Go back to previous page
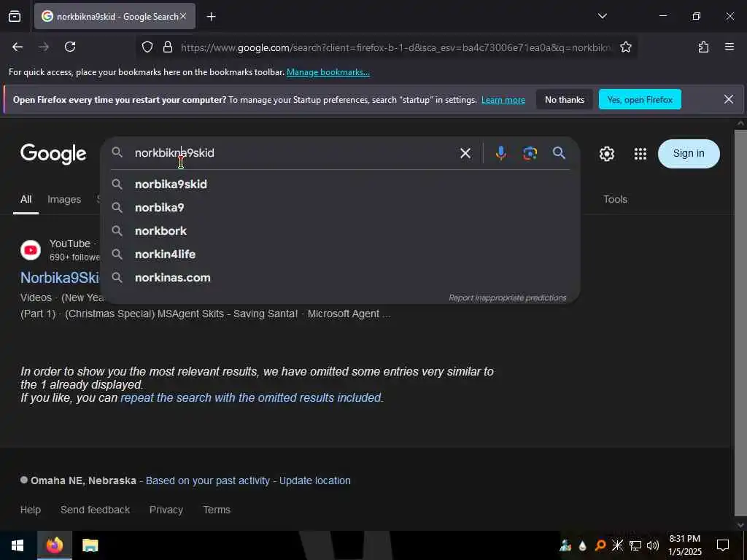The height and width of the screenshot is (560, 747). pyautogui.click(x=18, y=47)
